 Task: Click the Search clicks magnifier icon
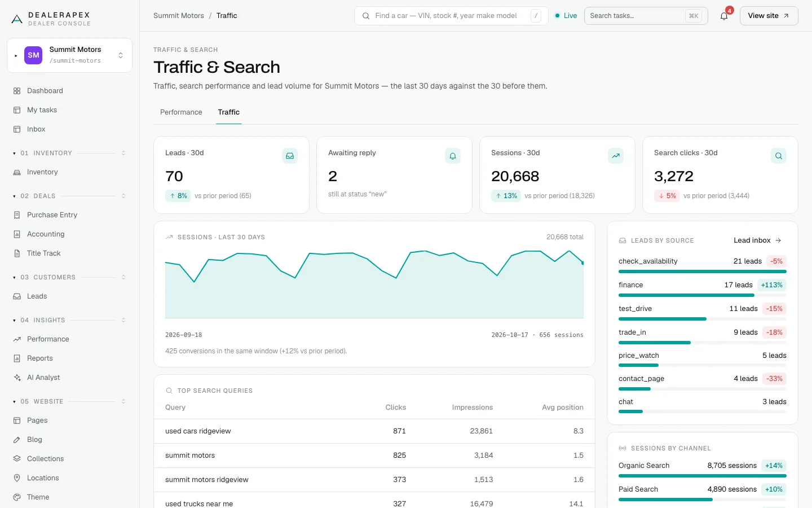coord(779,156)
